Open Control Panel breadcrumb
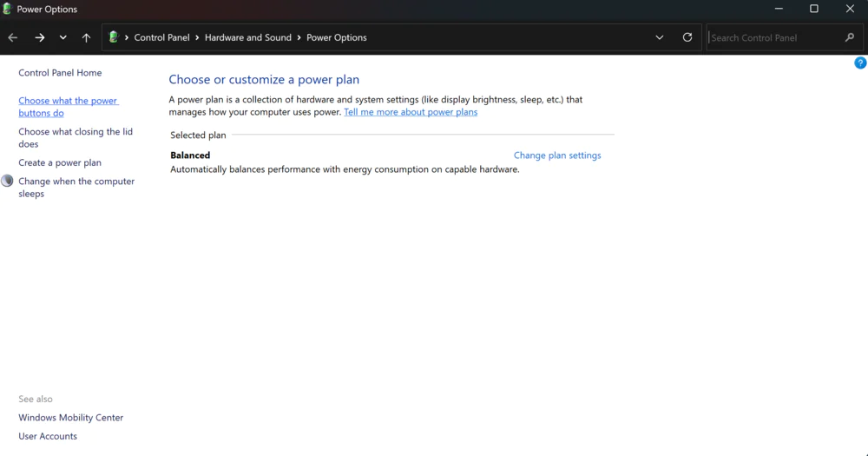This screenshot has height=456, width=868. (x=161, y=37)
